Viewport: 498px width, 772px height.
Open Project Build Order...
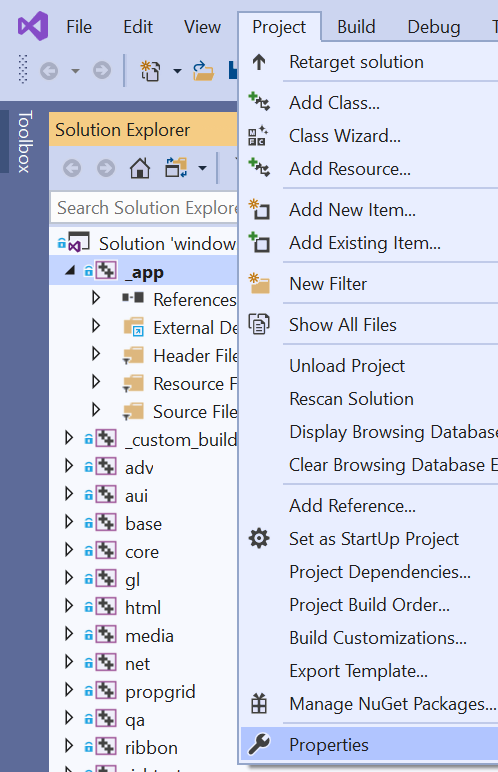click(x=369, y=605)
